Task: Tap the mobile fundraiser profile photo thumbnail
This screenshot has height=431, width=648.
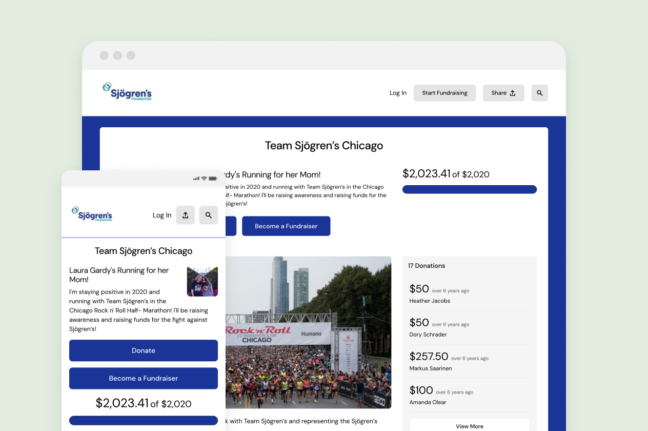Action: [x=202, y=281]
